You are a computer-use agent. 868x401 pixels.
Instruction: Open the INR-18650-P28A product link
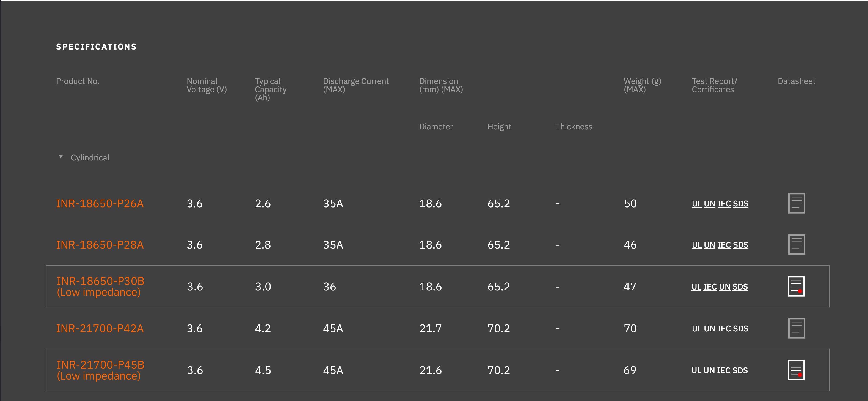[x=100, y=245]
